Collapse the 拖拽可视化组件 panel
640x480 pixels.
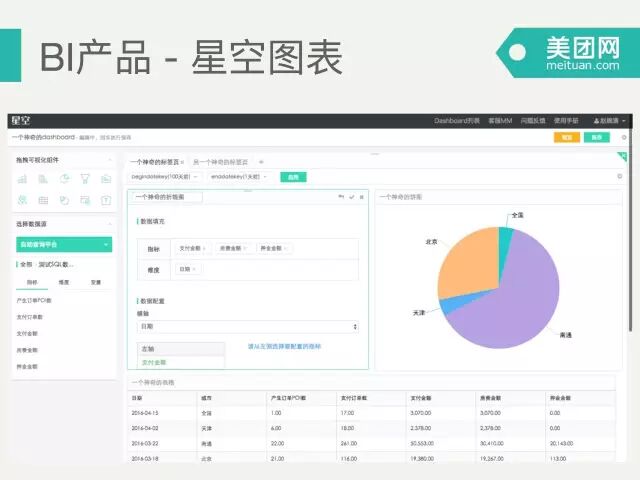click(x=110, y=160)
